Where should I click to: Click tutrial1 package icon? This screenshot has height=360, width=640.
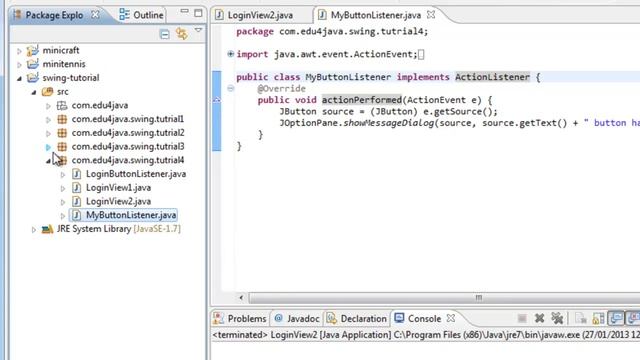click(x=62, y=119)
